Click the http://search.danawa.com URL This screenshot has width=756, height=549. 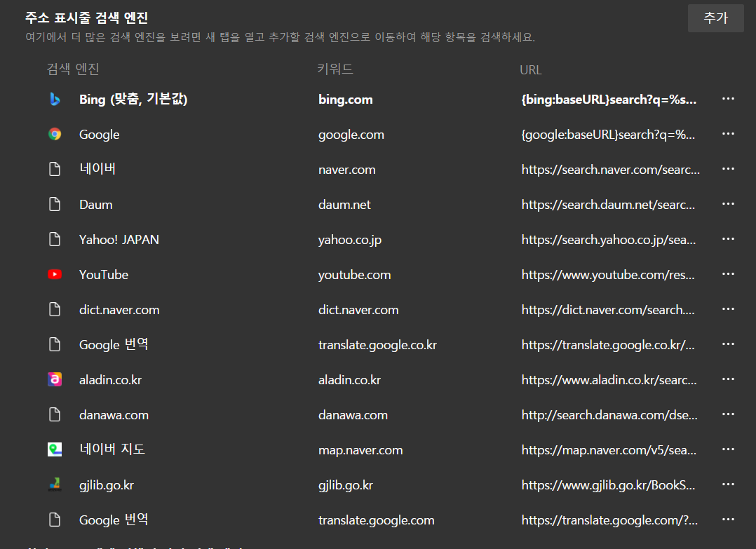(609, 415)
